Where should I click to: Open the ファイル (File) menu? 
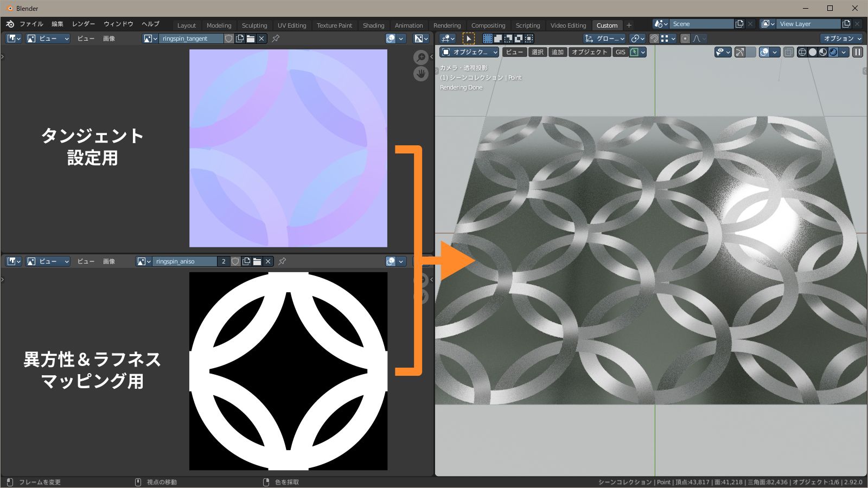pos(31,24)
